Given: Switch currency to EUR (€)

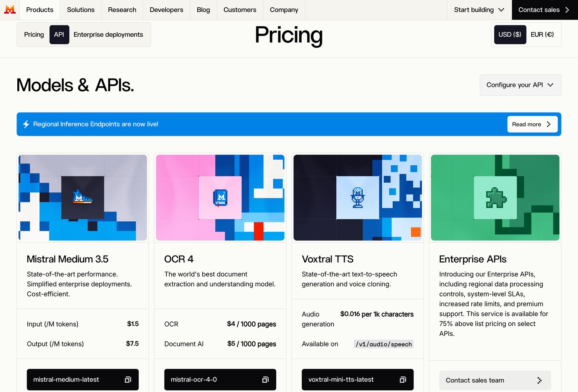Looking at the screenshot, I should pyautogui.click(x=542, y=34).
